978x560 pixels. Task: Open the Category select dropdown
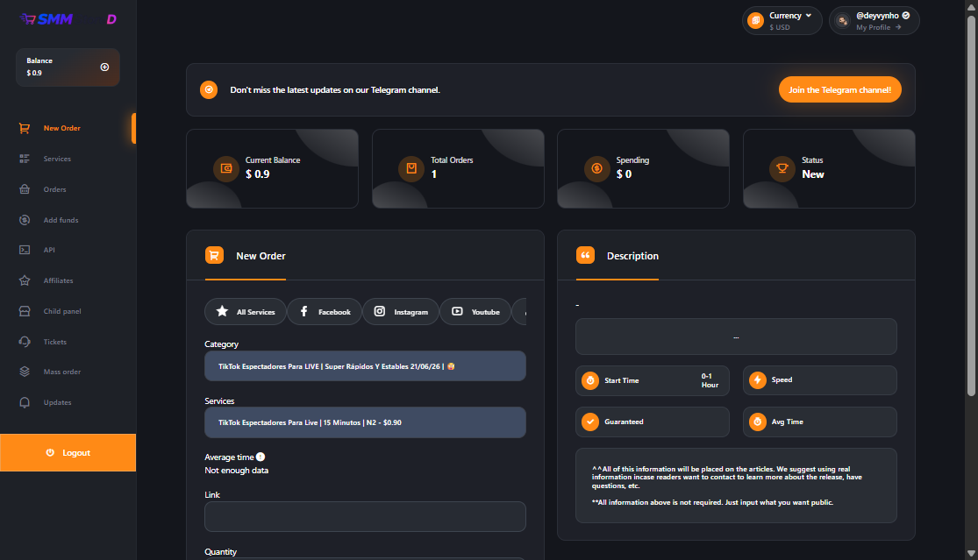click(x=365, y=366)
